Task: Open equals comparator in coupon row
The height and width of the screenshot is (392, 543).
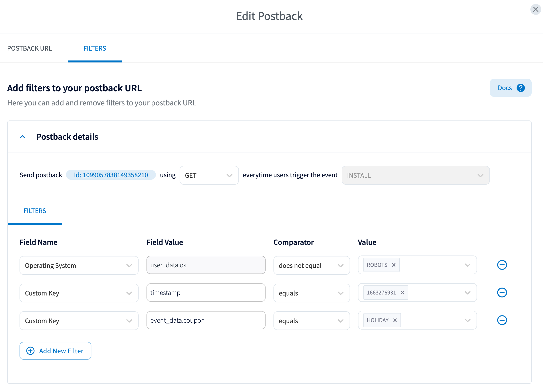Action: (312, 321)
